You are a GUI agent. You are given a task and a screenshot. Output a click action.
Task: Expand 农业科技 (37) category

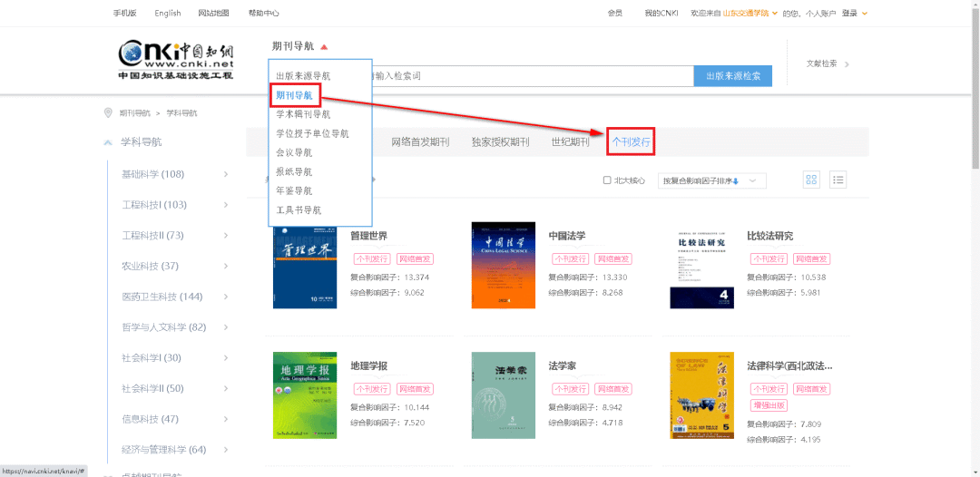click(226, 266)
